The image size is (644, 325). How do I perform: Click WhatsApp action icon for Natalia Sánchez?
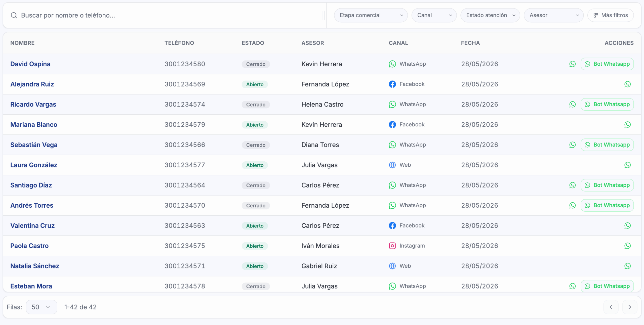[627, 266]
